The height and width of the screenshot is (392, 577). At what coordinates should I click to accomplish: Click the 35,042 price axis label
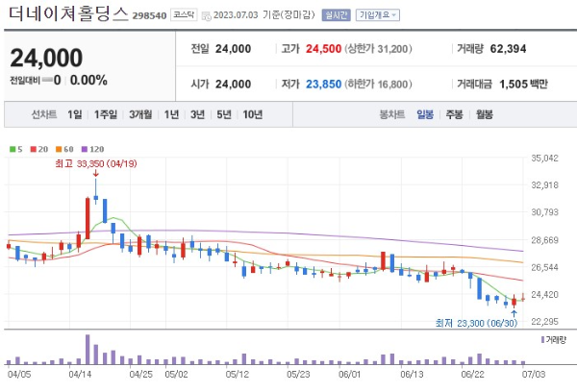(x=544, y=159)
